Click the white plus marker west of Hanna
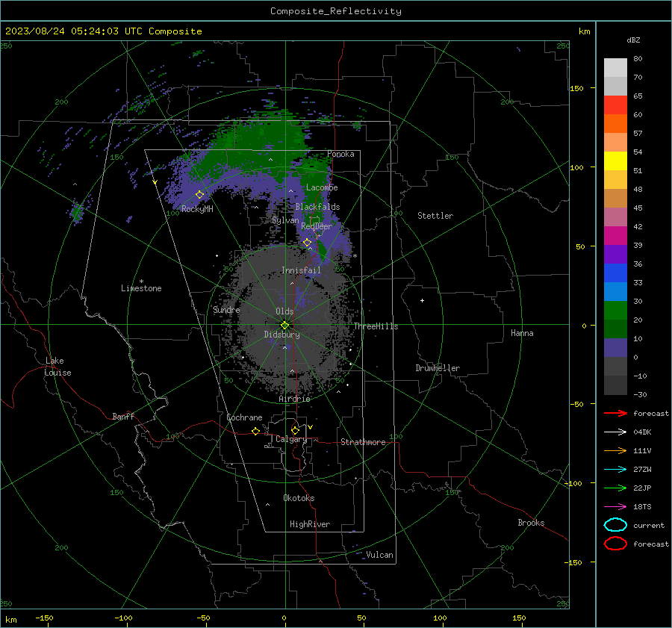The image size is (672, 628). pyautogui.click(x=422, y=300)
